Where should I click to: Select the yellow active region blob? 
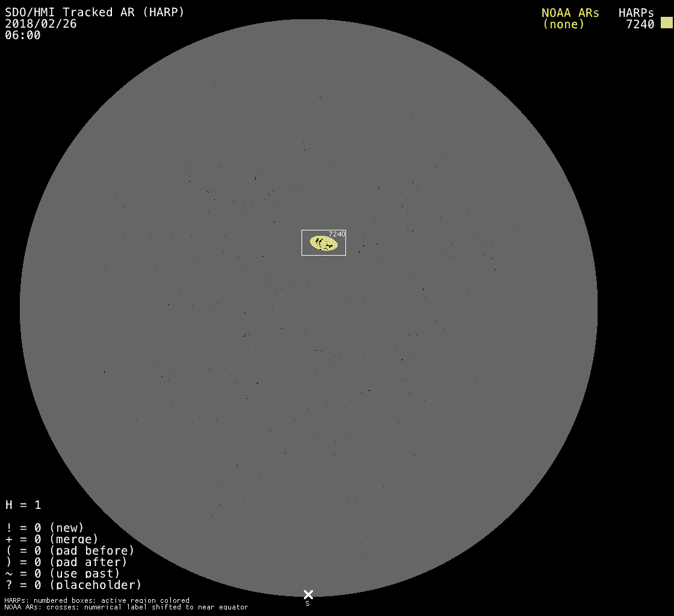323,243
